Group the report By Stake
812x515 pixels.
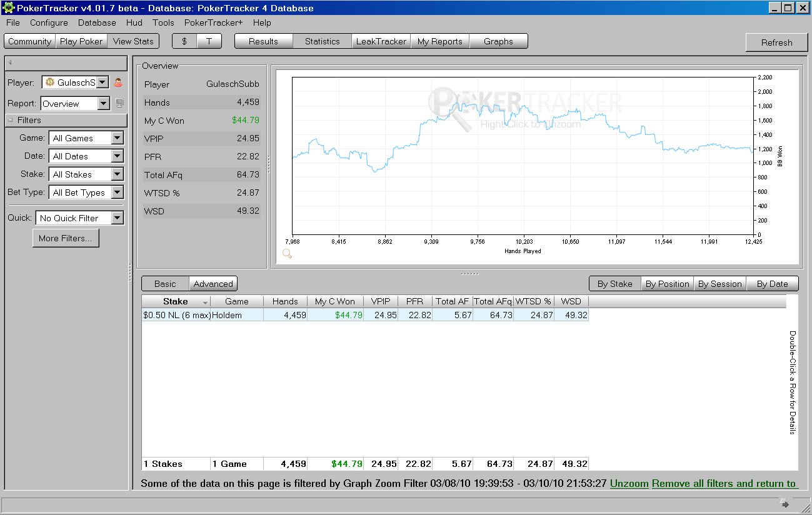click(x=615, y=284)
